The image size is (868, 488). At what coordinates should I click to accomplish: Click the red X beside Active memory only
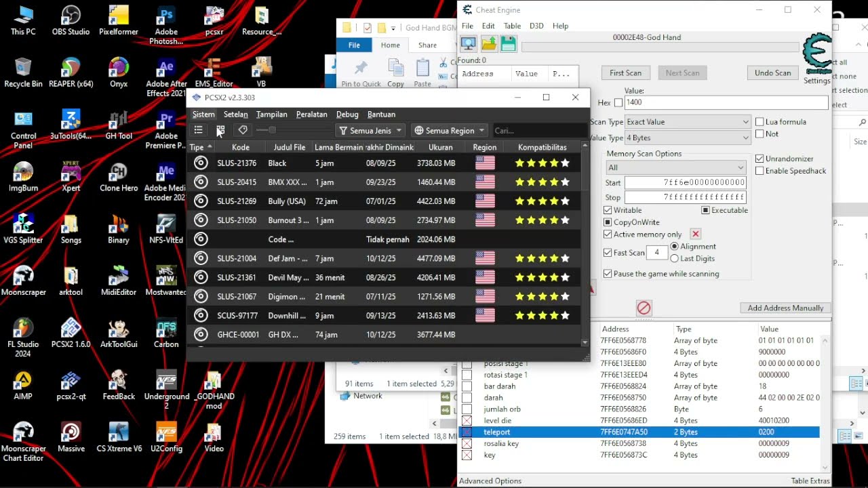695,235
